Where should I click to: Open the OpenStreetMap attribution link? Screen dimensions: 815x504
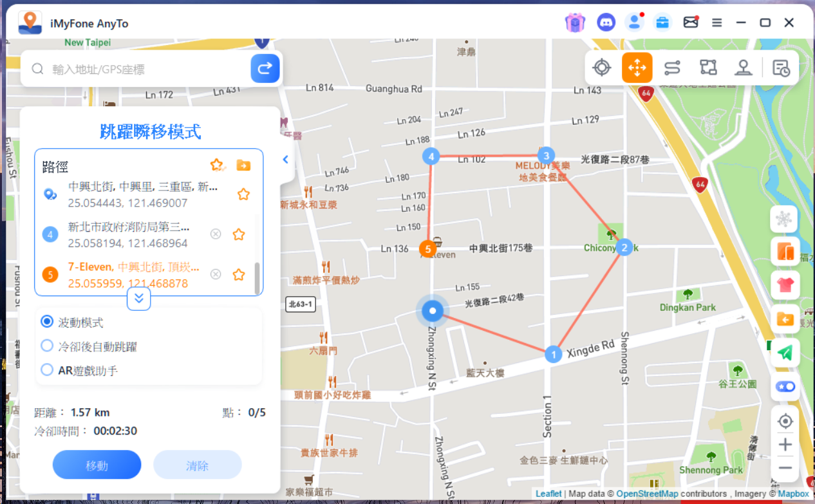pos(646,494)
